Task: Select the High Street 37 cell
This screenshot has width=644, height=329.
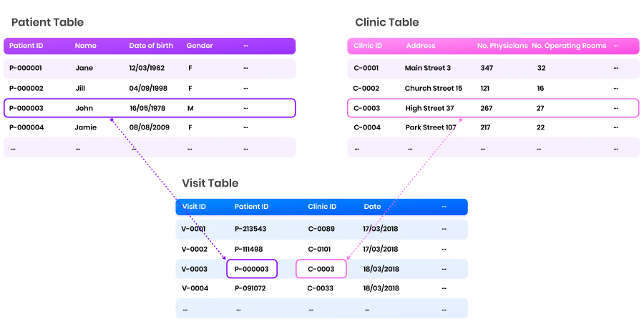Action: click(429, 109)
